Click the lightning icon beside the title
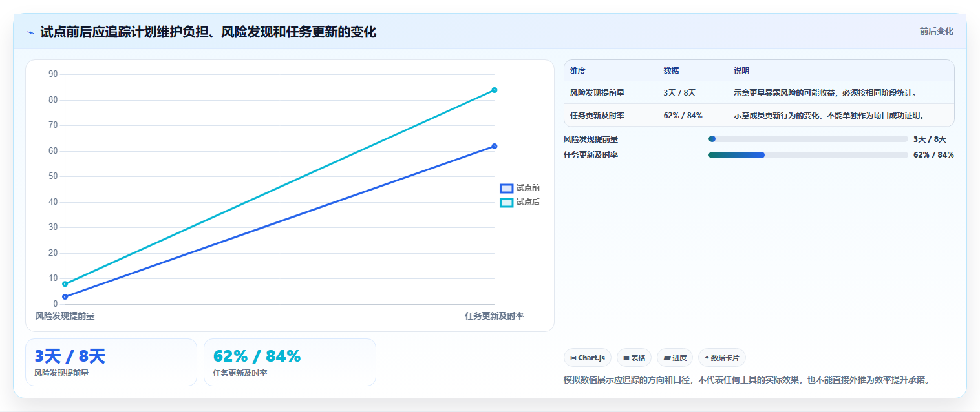This screenshot has width=980, height=412. pos(30,32)
